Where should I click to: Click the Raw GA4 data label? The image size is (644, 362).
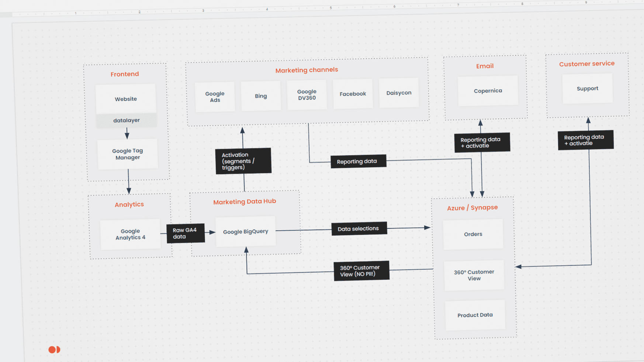pos(186,233)
